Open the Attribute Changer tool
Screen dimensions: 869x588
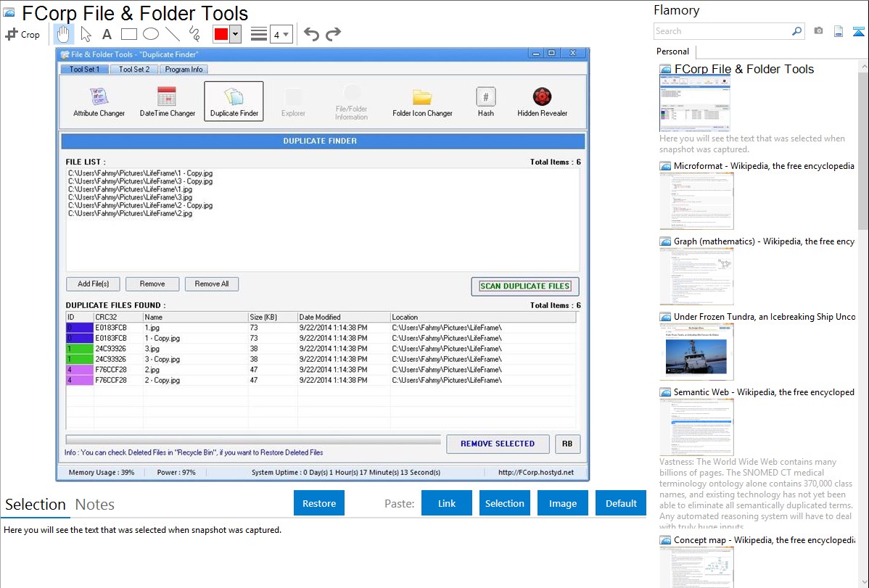[99, 102]
